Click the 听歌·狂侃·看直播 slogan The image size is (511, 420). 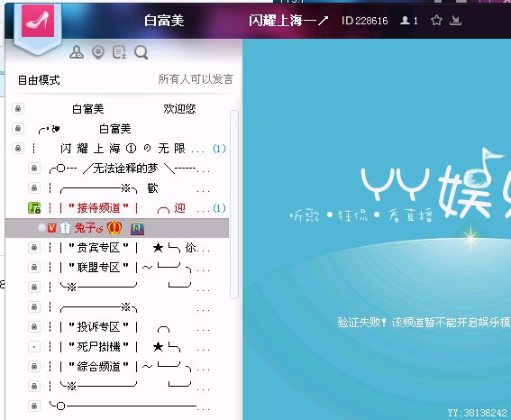[360, 215]
